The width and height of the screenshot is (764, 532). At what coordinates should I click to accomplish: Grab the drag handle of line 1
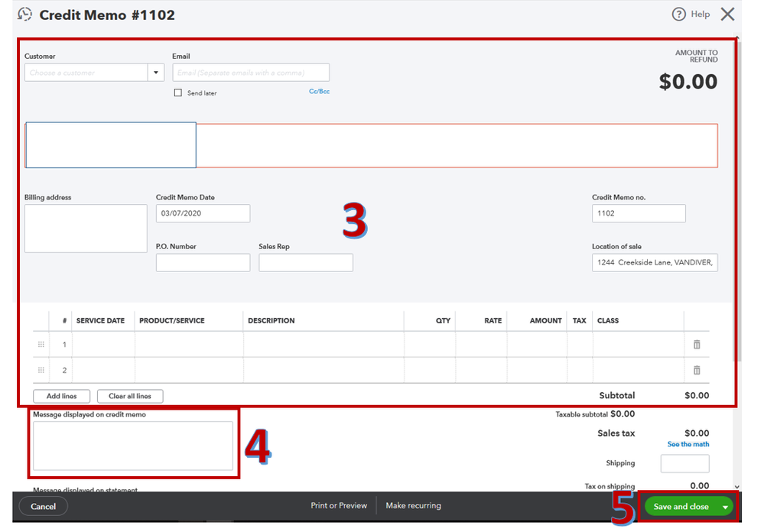tap(41, 345)
